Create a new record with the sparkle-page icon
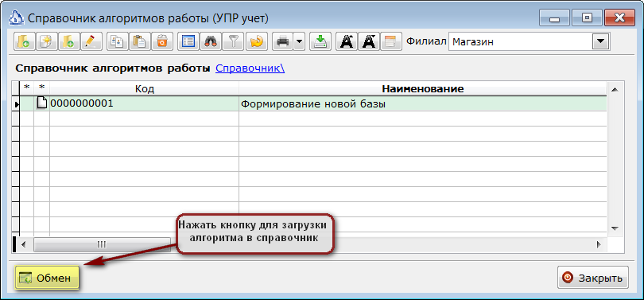 pyautogui.click(x=46, y=41)
